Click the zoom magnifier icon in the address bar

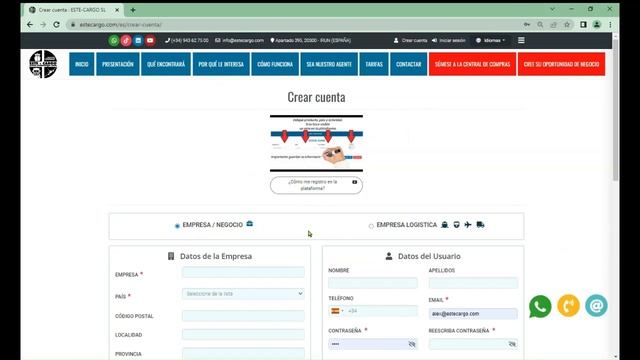pyautogui.click(x=540, y=24)
